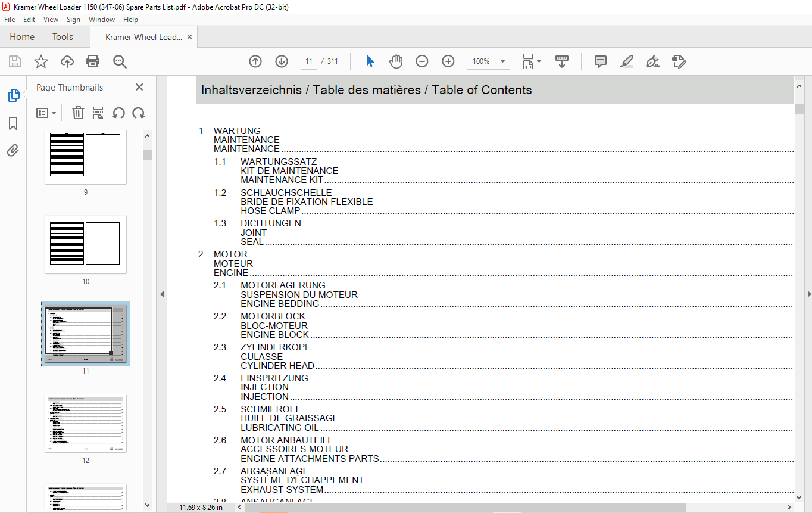The width and height of the screenshot is (812, 513).
Task: Click the upload to cloud icon
Action: coord(67,61)
